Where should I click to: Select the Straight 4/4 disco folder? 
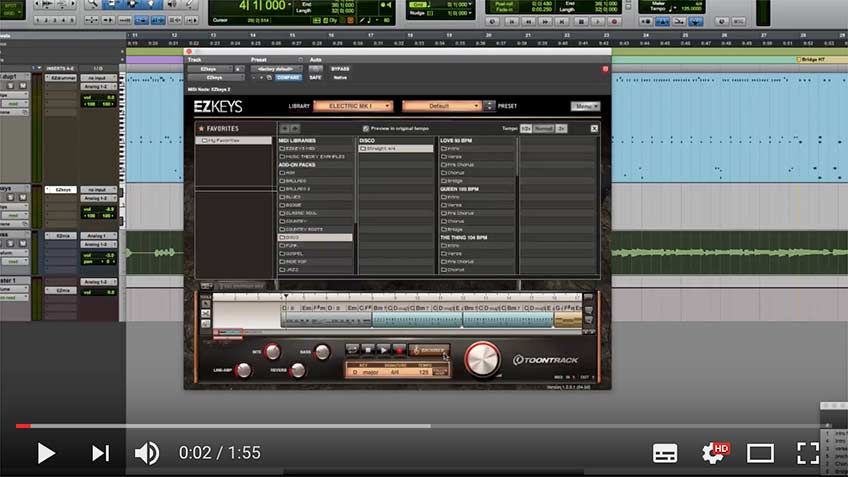click(x=395, y=148)
